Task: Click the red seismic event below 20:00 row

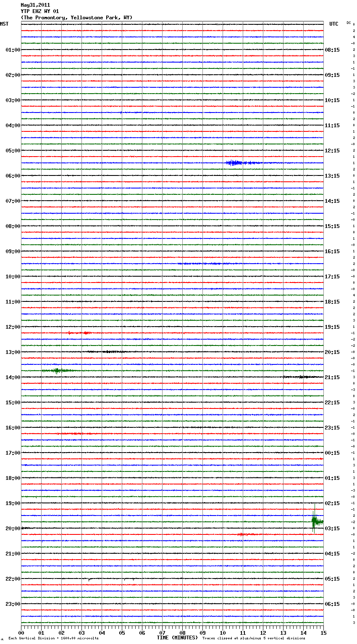Action: click(x=248, y=534)
